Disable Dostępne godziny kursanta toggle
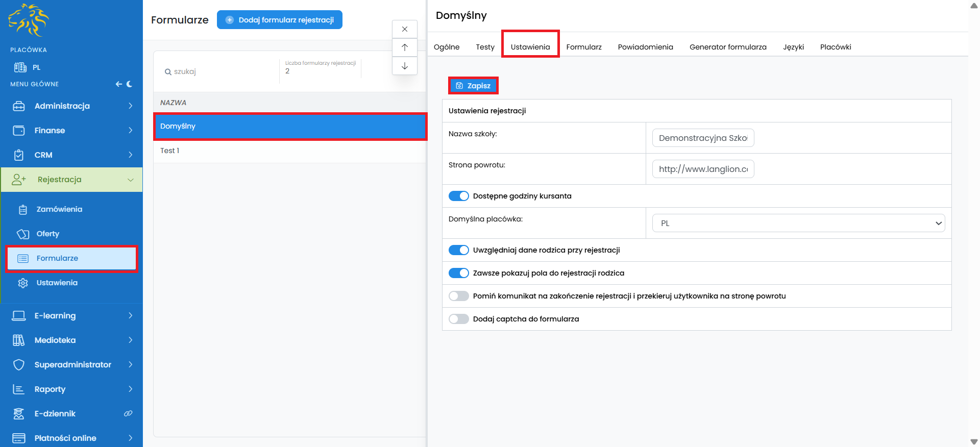This screenshot has height=447, width=980. pos(458,196)
